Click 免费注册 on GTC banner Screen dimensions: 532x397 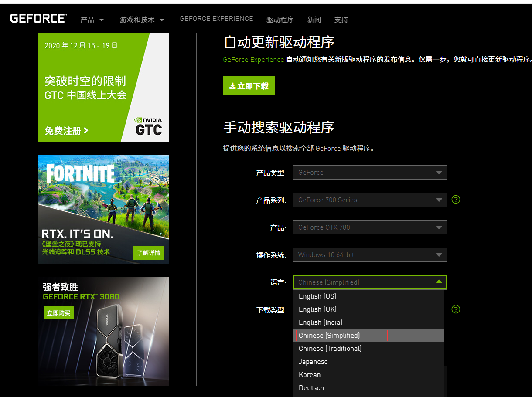pos(66,131)
